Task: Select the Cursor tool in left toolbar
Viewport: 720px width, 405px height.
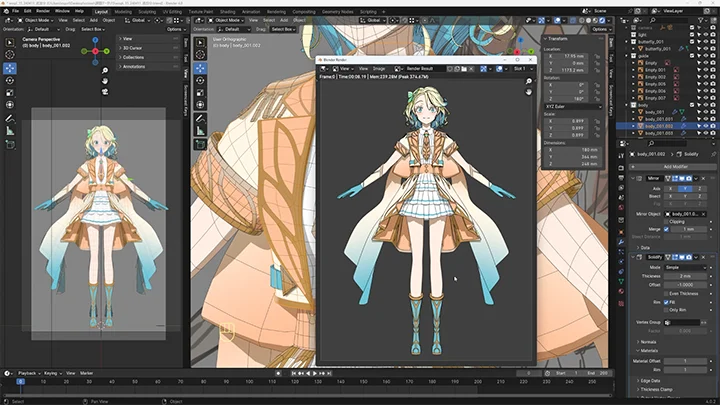Action: 10,55
